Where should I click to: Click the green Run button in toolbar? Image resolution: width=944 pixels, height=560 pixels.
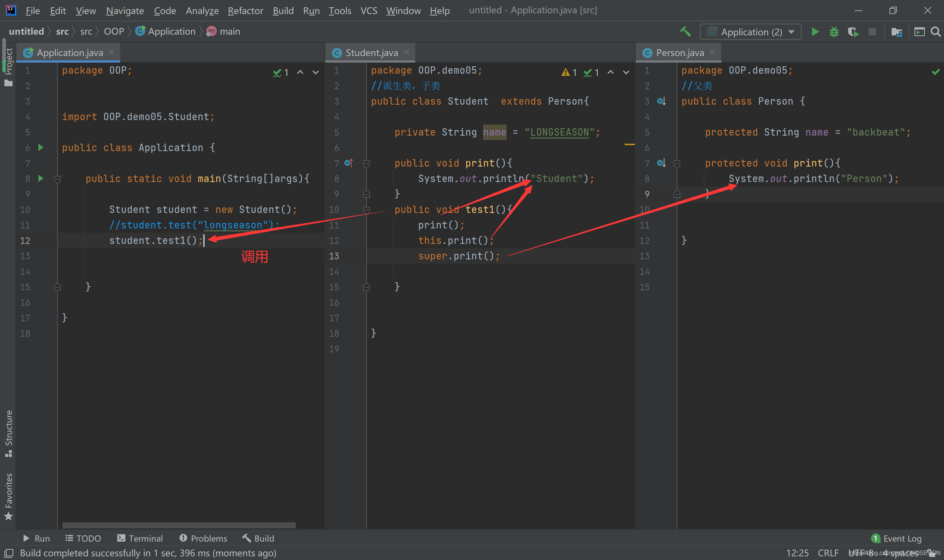click(815, 32)
